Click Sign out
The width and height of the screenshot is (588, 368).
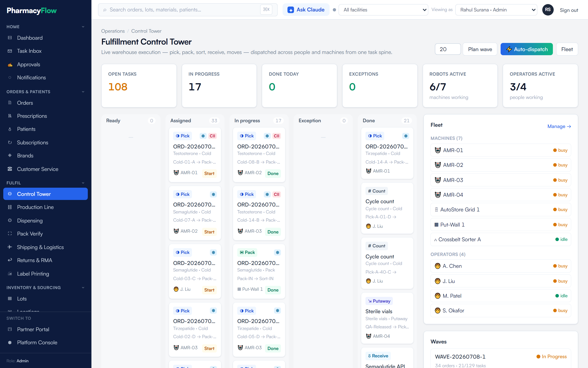coord(569,10)
